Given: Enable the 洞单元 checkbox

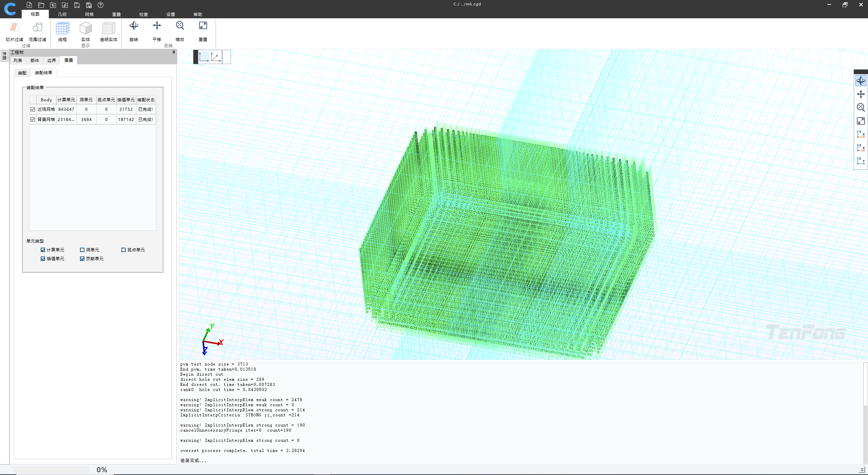Looking at the screenshot, I should point(82,250).
